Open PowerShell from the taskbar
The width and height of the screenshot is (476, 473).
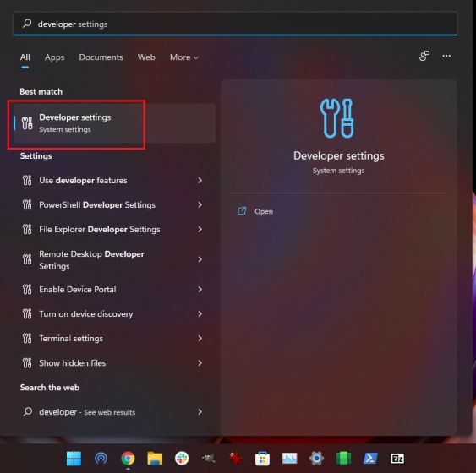click(x=370, y=459)
